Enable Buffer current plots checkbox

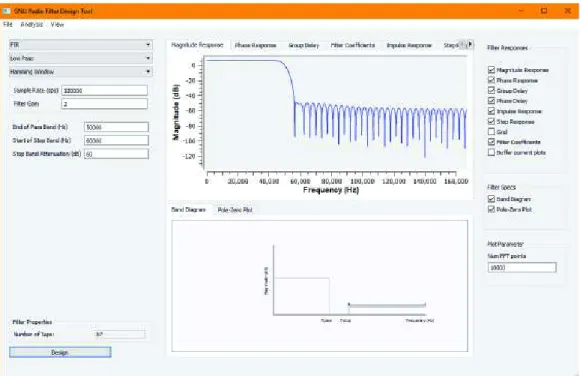[491, 152]
